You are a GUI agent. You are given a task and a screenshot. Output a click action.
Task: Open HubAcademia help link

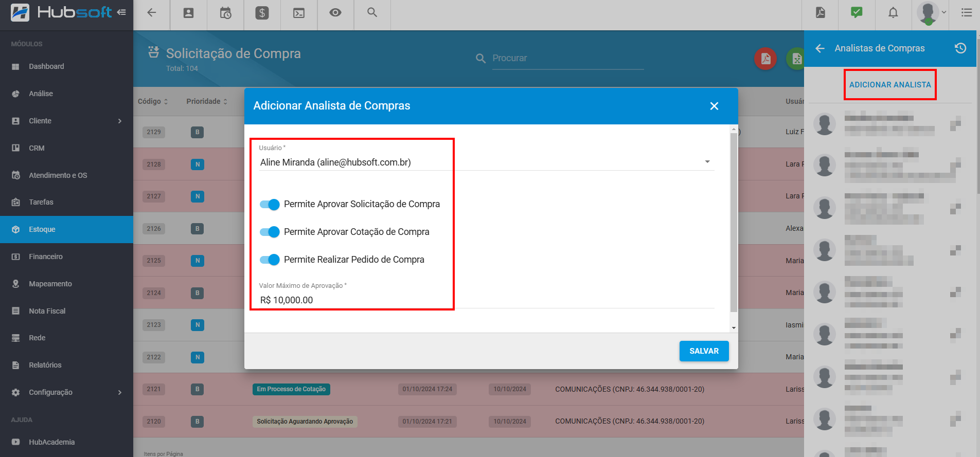[66, 442]
